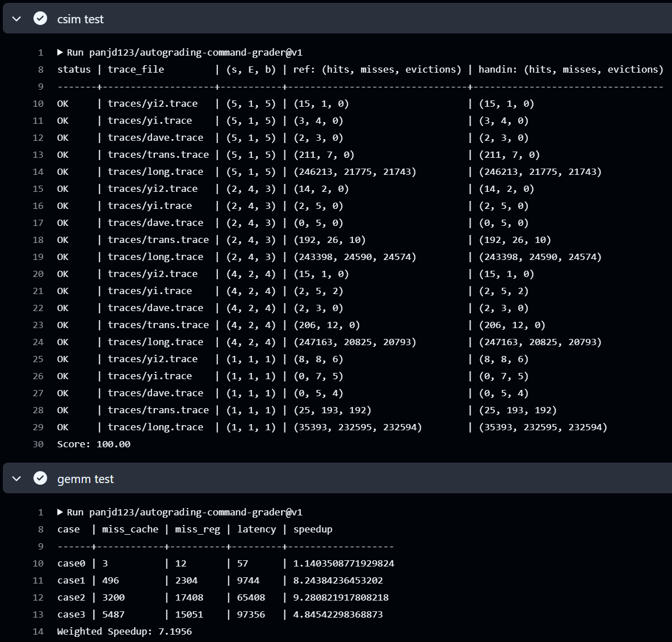This screenshot has height=642, width=672.
Task: Click line number 19 in csim log
Action: click(x=38, y=257)
